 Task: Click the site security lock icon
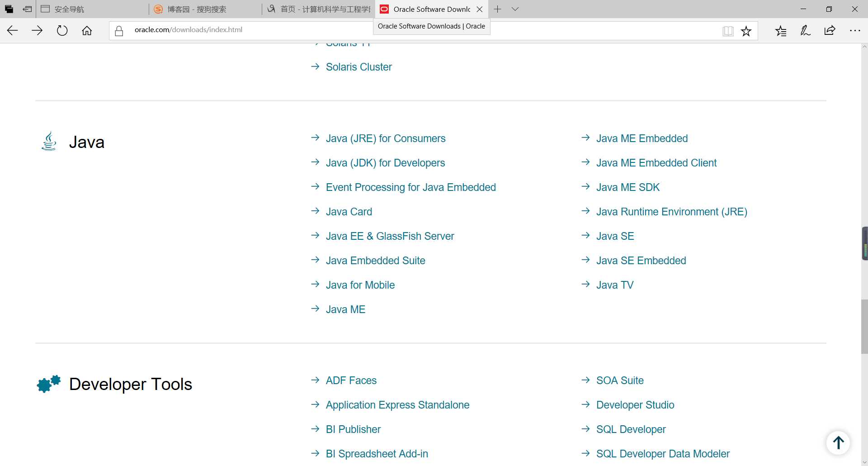point(119,30)
